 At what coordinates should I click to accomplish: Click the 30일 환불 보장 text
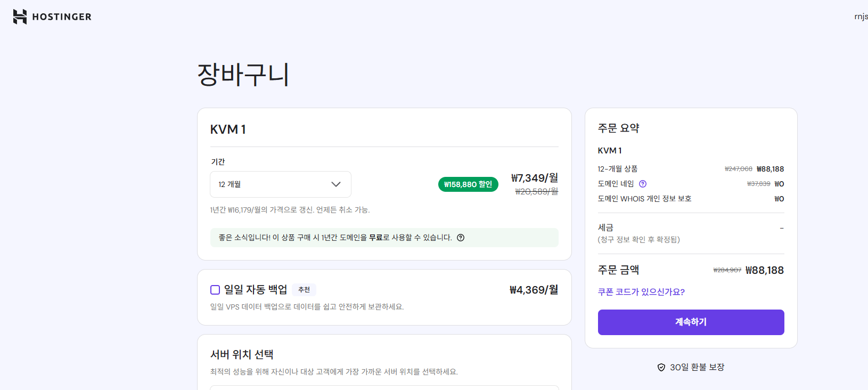coord(697,367)
